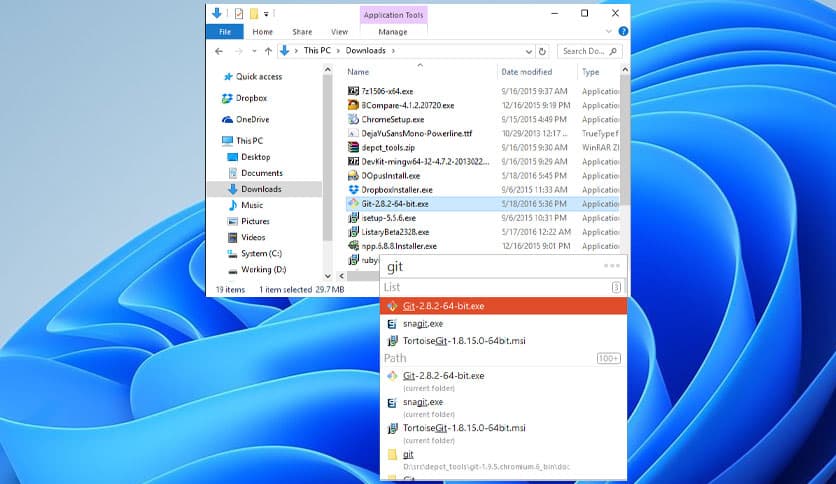Viewport: 836px width, 484px height.
Task: Select the BCompare-4.1.2.20720.exe icon
Action: click(353, 105)
